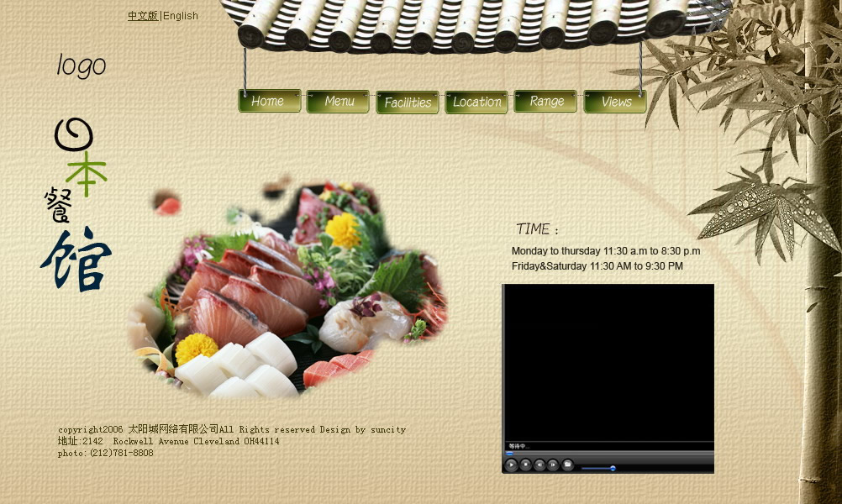Click the 日本餐馆 calligraphy title
Viewport: 842px width, 504px height.
pos(76,204)
